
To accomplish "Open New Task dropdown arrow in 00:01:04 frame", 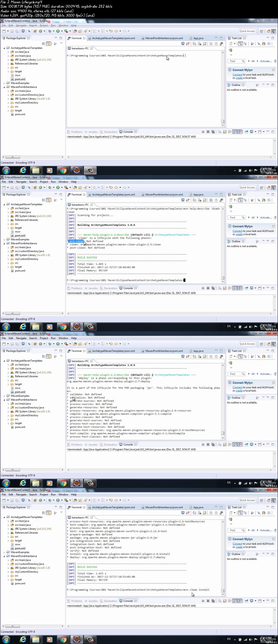I will tap(235, 44).
